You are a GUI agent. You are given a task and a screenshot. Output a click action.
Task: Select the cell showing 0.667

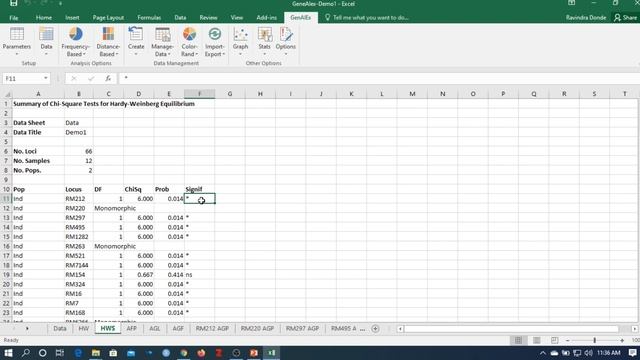(x=139, y=275)
